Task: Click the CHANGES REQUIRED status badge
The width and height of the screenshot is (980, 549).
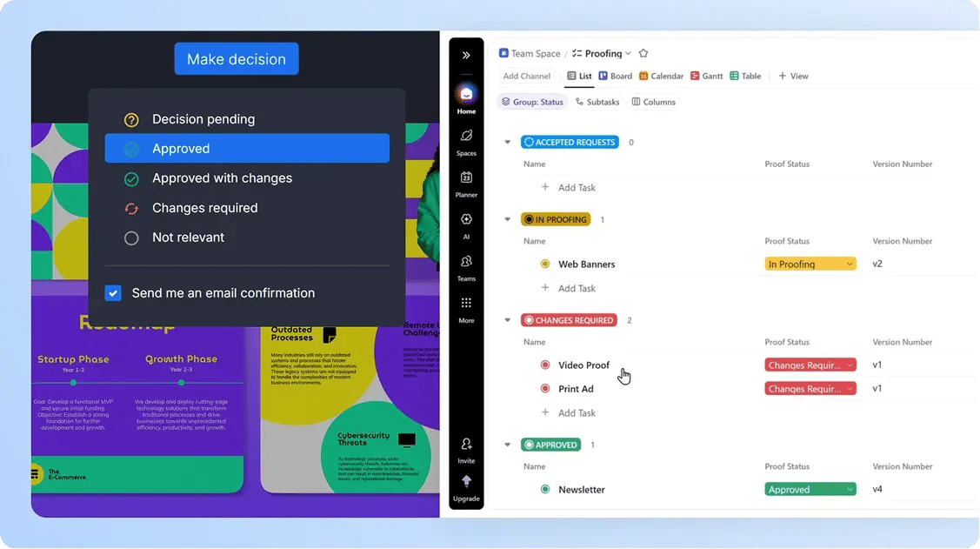Action: coord(569,320)
